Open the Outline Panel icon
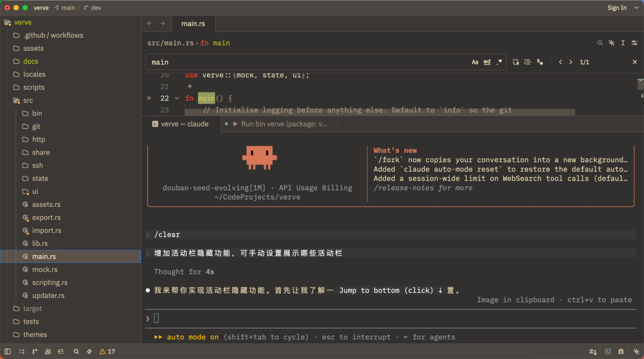 click(61, 352)
